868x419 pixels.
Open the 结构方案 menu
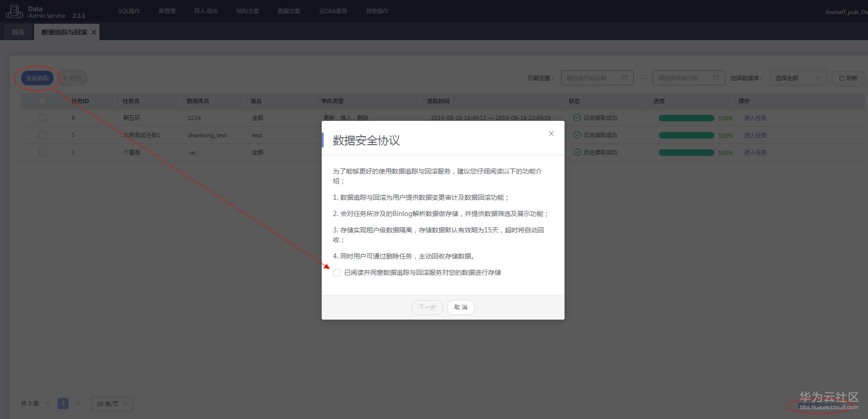247,11
